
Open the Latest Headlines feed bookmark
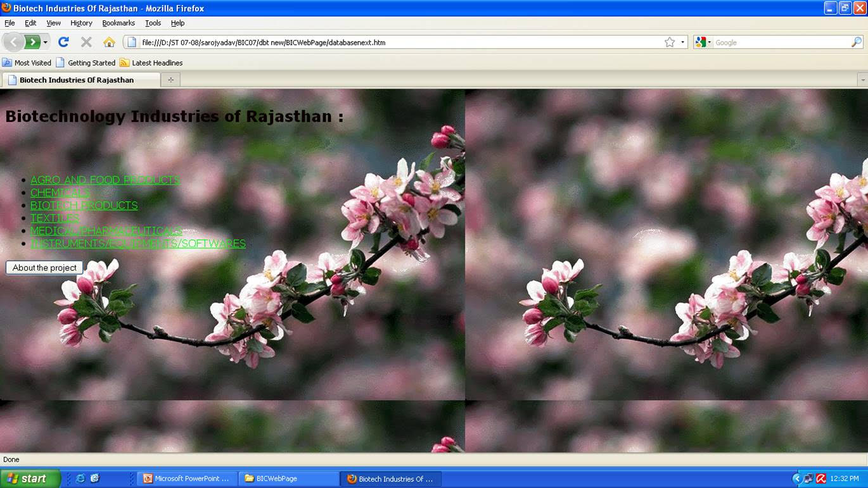(151, 63)
